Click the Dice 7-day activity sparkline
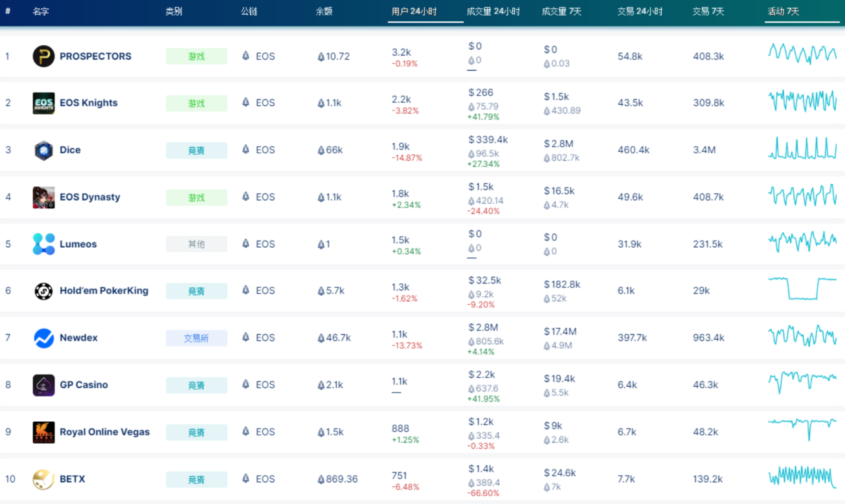 tap(802, 148)
